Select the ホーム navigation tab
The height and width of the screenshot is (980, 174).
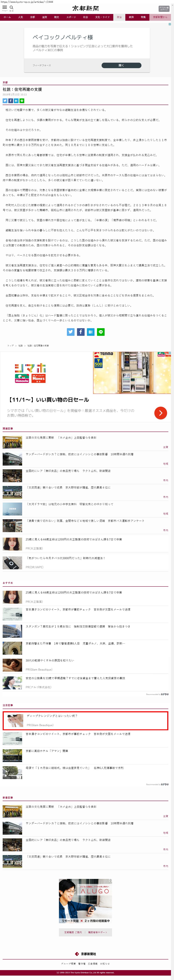[7, 17]
